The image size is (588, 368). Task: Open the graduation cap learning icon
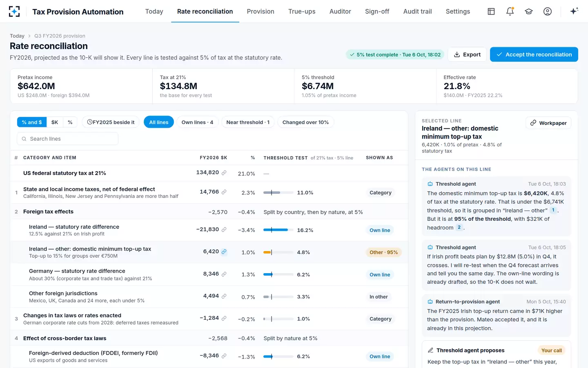point(529,11)
